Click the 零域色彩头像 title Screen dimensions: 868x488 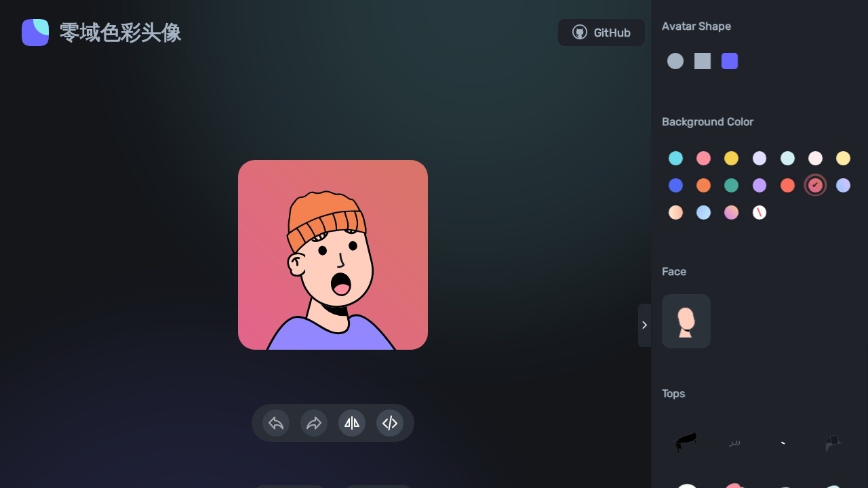(120, 33)
